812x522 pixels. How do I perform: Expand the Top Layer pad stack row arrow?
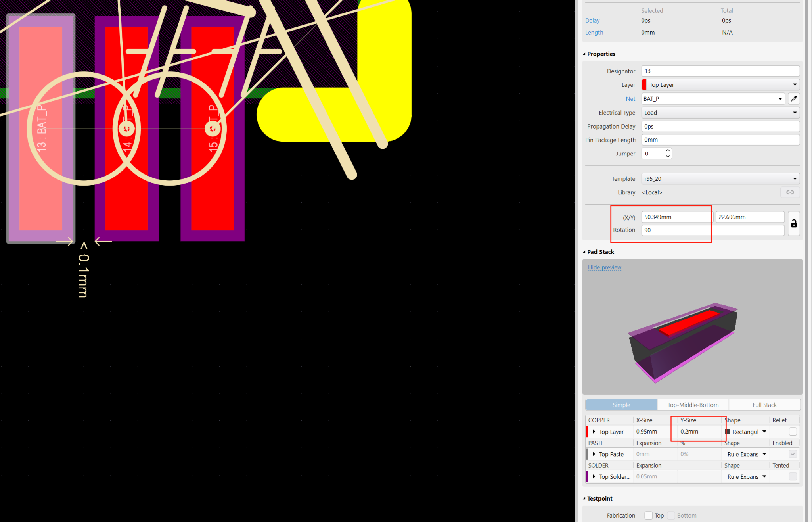click(594, 431)
